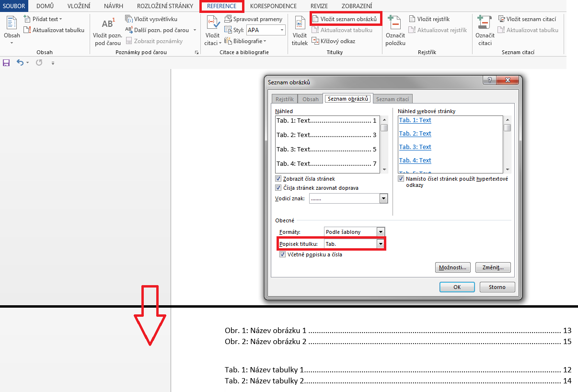Viewport: 578px width, 392px height.
Task: Click Vložit citaci button
Action: click(x=212, y=32)
